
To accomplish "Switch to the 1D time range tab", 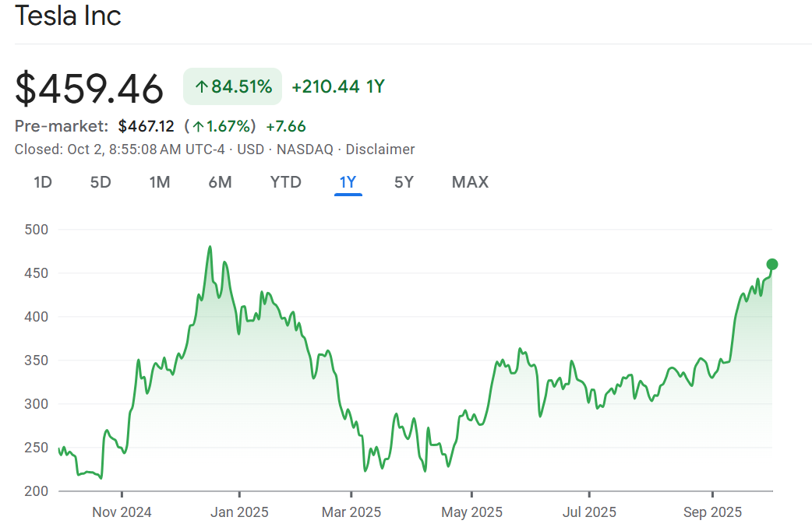I will pos(42,182).
